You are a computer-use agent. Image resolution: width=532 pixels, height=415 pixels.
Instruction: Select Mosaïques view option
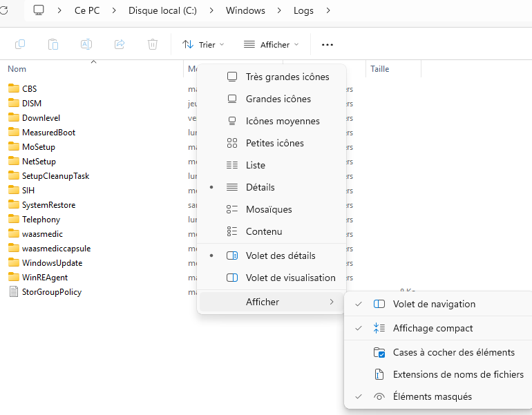(272, 209)
